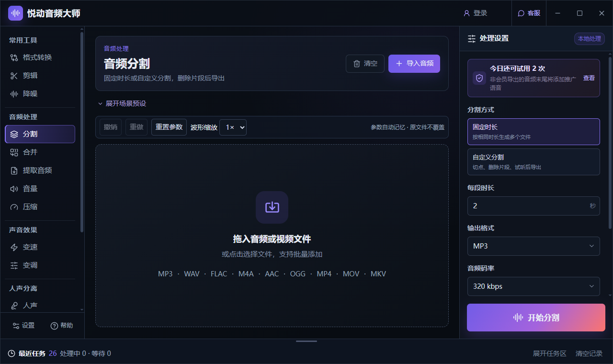
Task: Click the 本地处理 badge
Action: (x=590, y=39)
